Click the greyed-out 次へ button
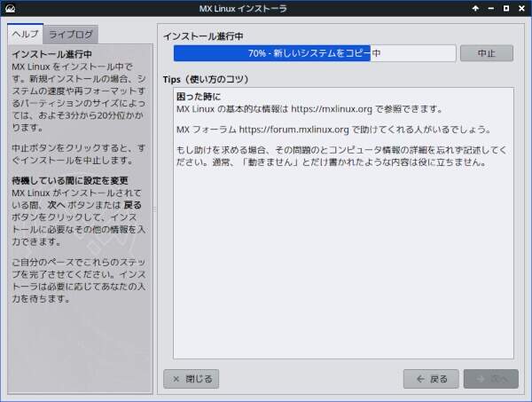532x402 pixels. pos(490,378)
